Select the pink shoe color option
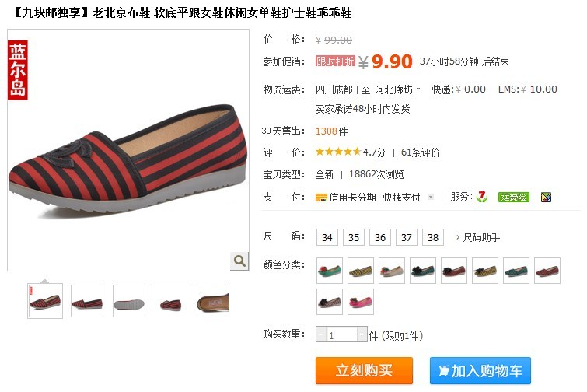The height and width of the screenshot is (392, 587). (x=361, y=302)
